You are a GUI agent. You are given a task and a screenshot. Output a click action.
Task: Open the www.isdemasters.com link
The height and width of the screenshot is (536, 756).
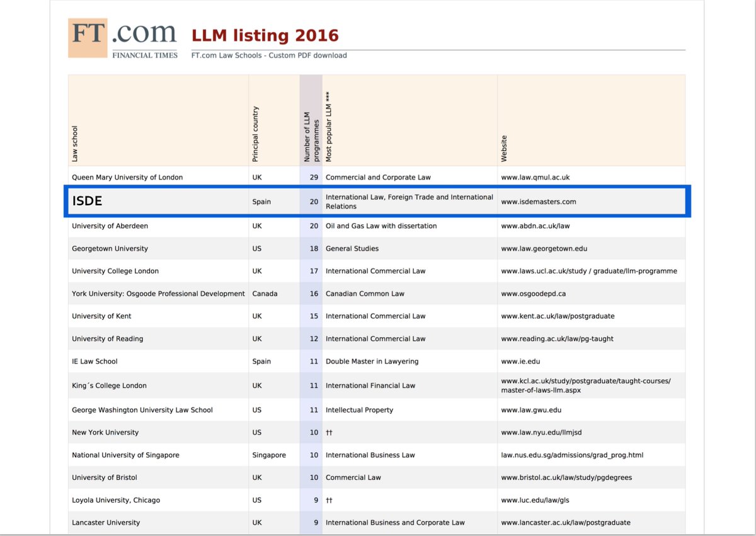pos(539,202)
